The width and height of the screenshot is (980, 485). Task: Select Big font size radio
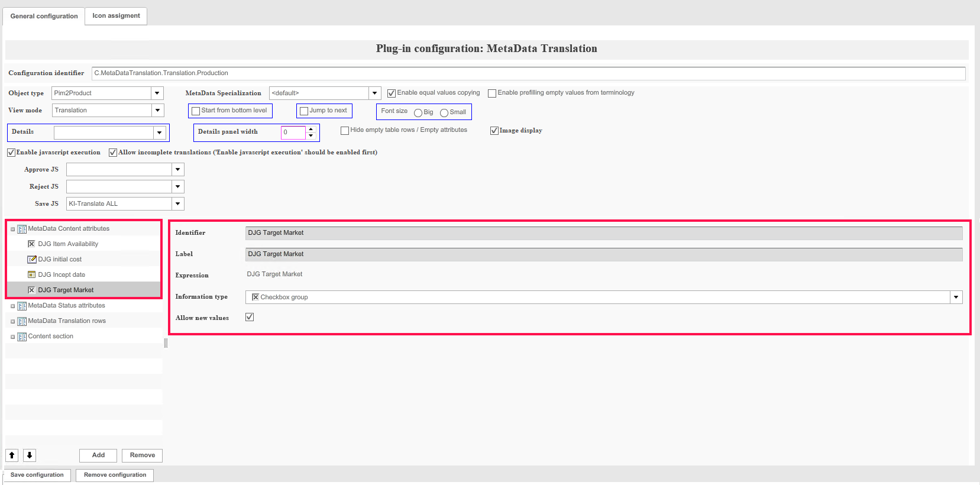point(418,112)
